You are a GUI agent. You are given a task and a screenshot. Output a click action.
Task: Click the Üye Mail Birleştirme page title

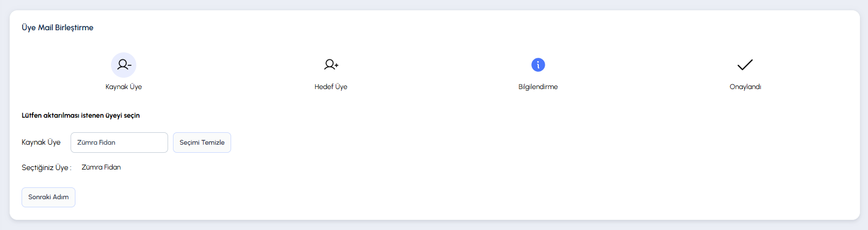pyautogui.click(x=58, y=28)
